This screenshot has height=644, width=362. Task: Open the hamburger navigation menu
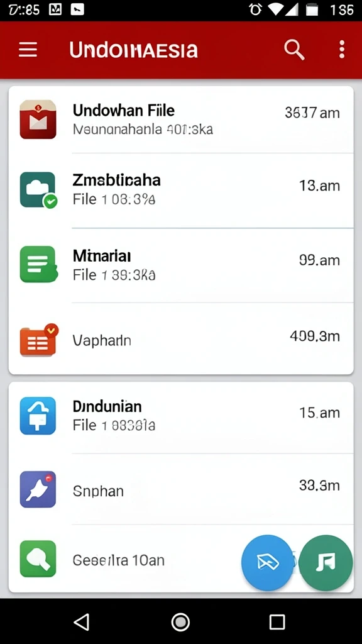pyautogui.click(x=28, y=50)
